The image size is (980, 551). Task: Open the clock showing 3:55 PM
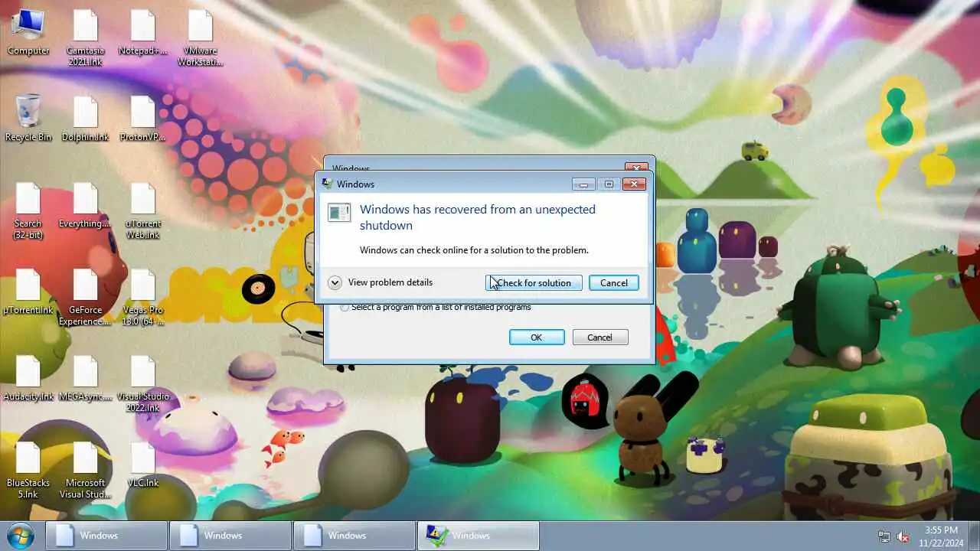tap(941, 536)
